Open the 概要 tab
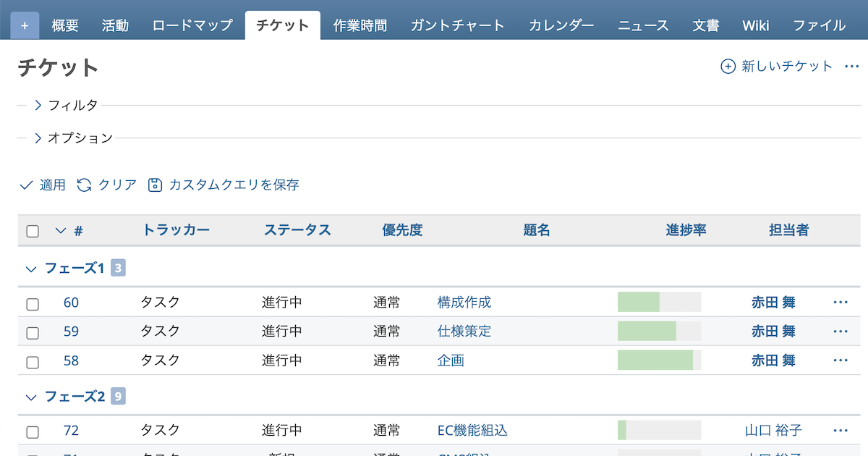868x456 pixels. (x=65, y=25)
